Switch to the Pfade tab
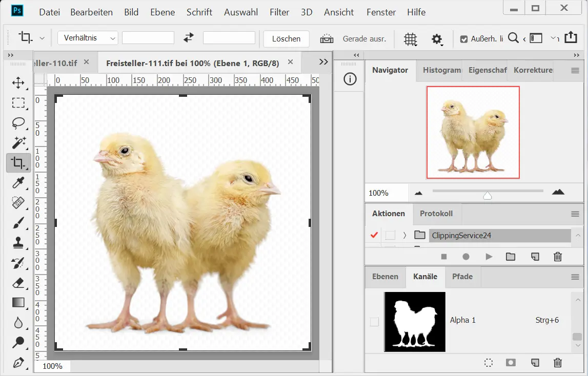This screenshot has height=376, width=588. 462,277
